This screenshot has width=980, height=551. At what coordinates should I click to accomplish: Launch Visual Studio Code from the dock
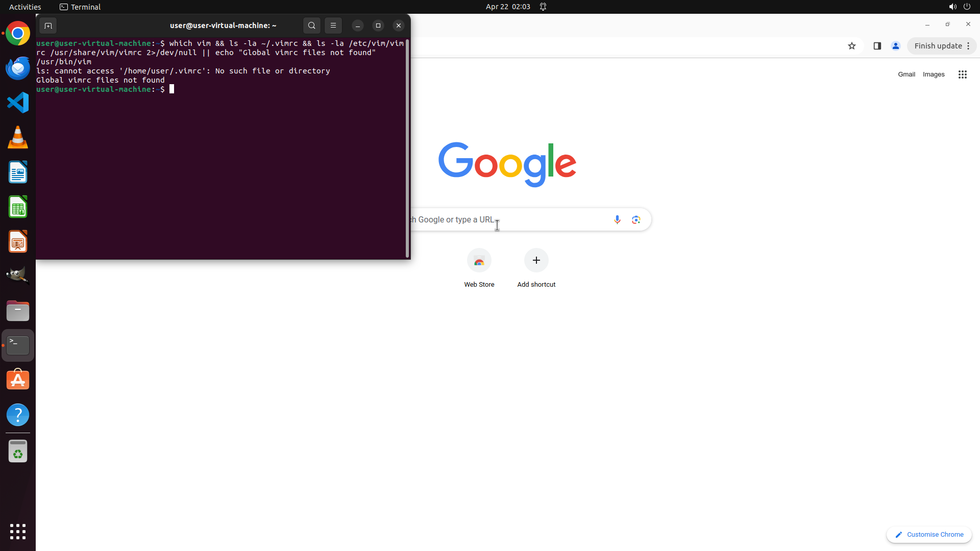[18, 103]
